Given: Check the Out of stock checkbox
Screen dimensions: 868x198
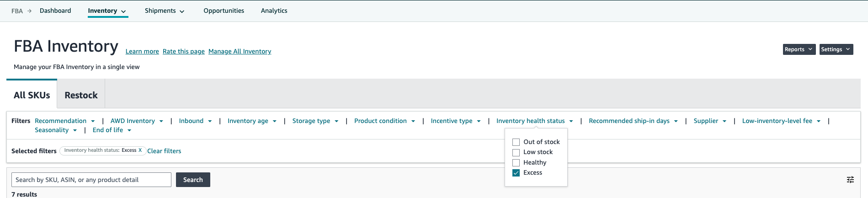Looking at the screenshot, I should click(516, 142).
